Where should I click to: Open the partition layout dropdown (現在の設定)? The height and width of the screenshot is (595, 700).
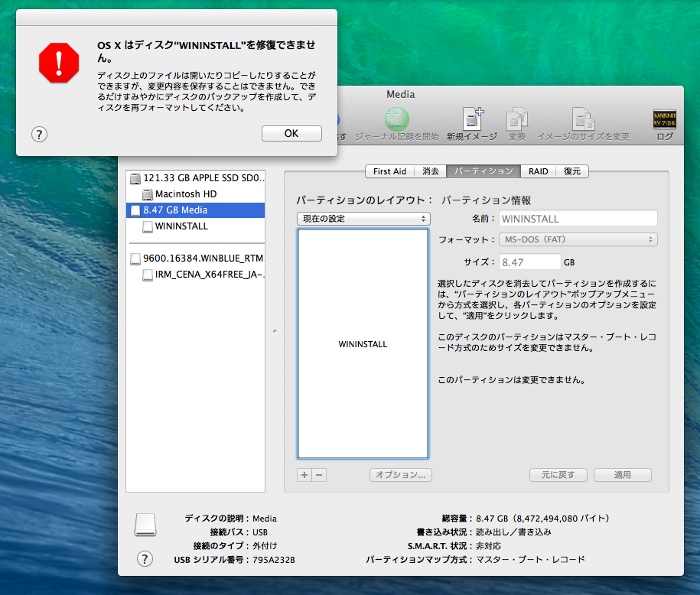tap(363, 219)
